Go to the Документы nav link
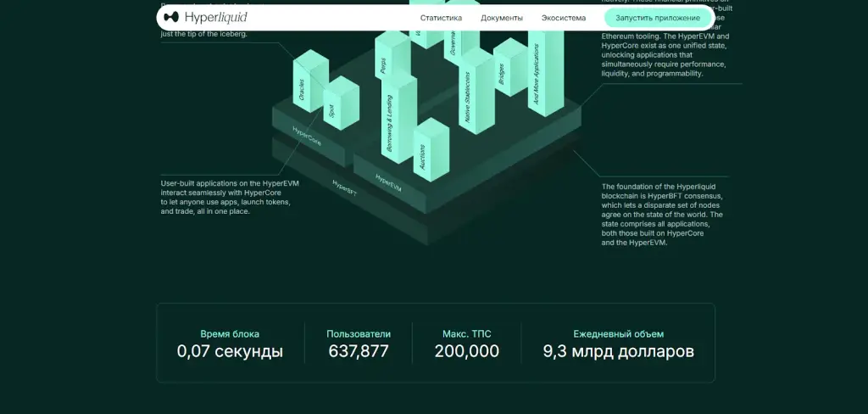 pyautogui.click(x=502, y=18)
